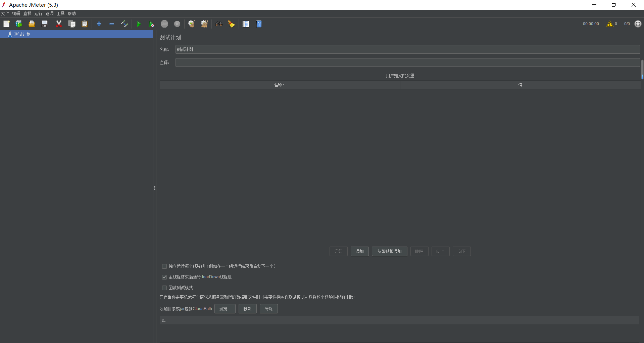The image size is (644, 343).
Task: Click the Open file folder icon
Action: (32, 24)
